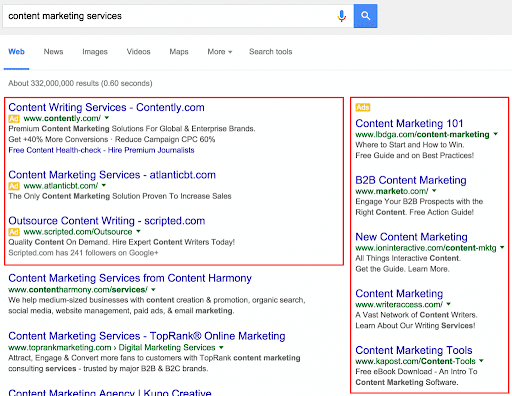
Task: Open New Content Marketing sidebar ad
Action: (411, 237)
